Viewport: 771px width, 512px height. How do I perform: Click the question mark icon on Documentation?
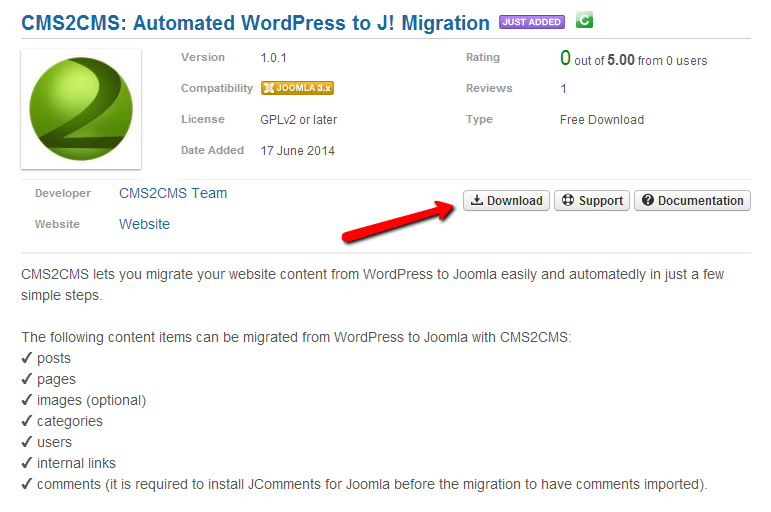coord(648,200)
